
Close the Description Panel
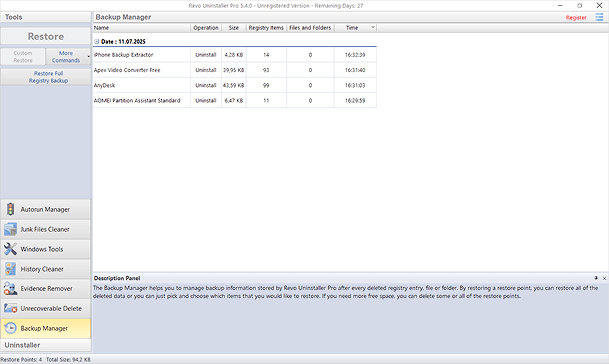604,278
